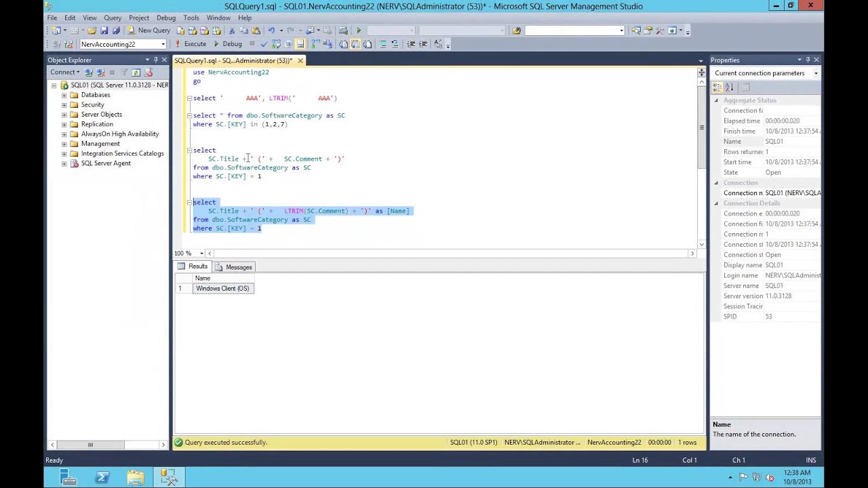Screen dimensions: 868x488
Task: Open the Find combo box dropdown
Action: coord(621,30)
